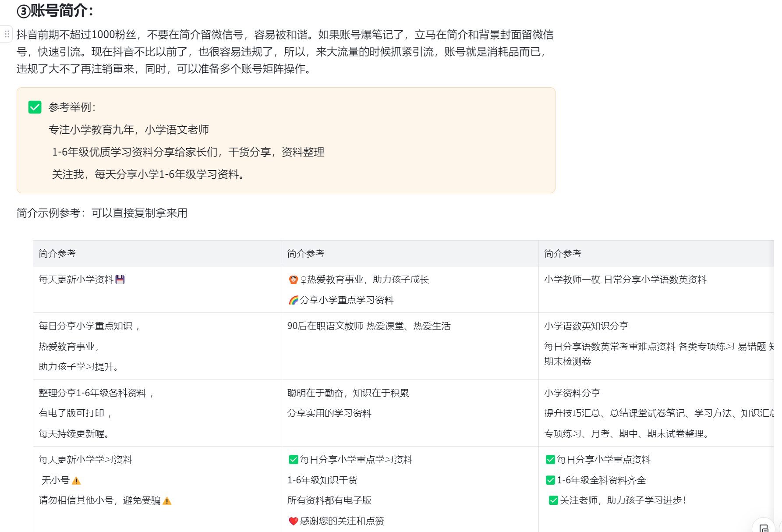The image size is (782, 532).
Task: Click text 小学语数英知识分享
Action: coord(587,326)
